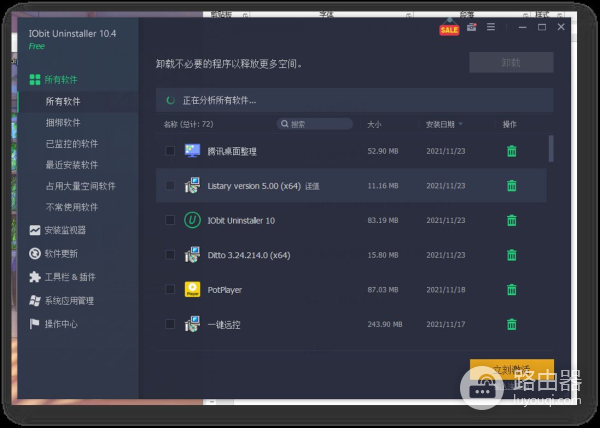
Task: Open the toolbox icon in title bar
Action: click(x=471, y=28)
